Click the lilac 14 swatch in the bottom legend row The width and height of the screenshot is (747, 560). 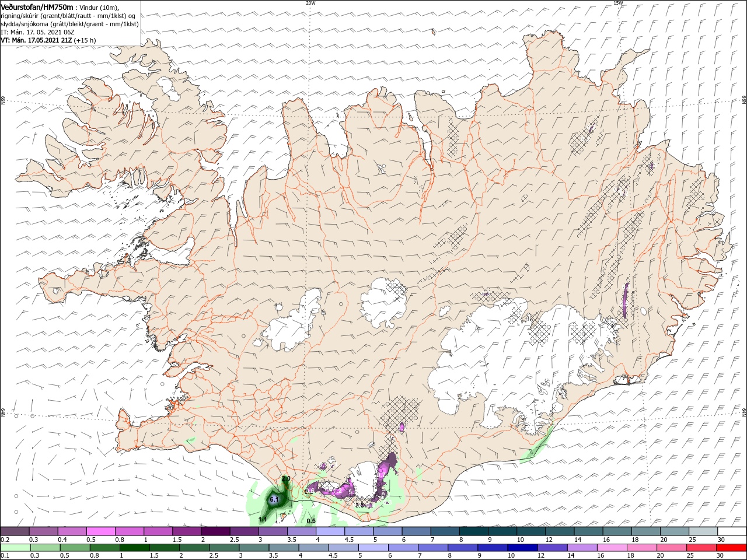click(x=582, y=548)
